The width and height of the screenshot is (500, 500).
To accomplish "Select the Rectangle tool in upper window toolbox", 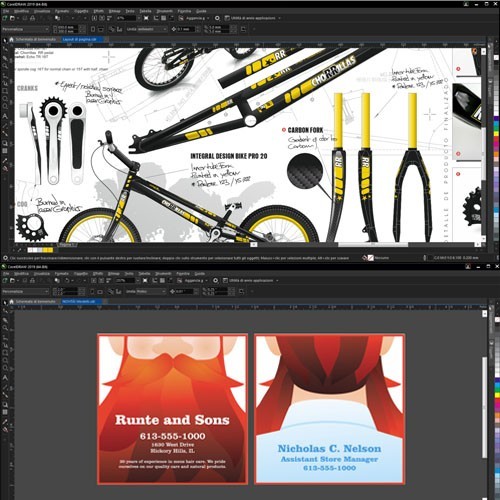I will point(5,91).
